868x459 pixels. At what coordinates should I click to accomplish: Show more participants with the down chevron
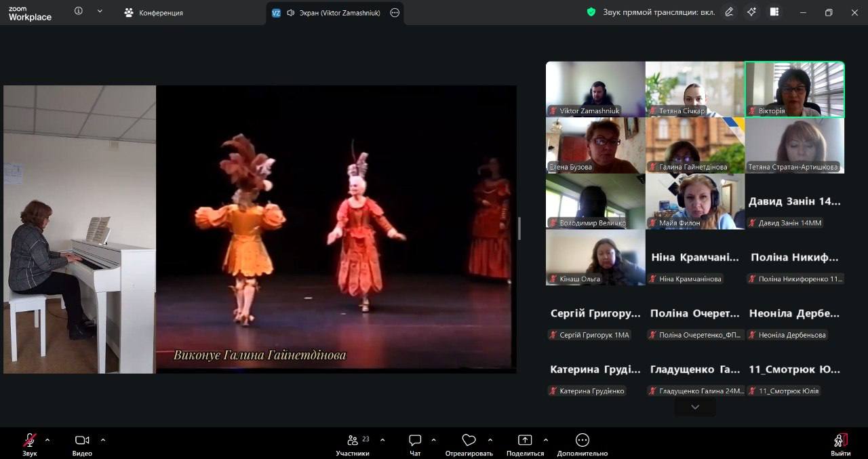695,407
